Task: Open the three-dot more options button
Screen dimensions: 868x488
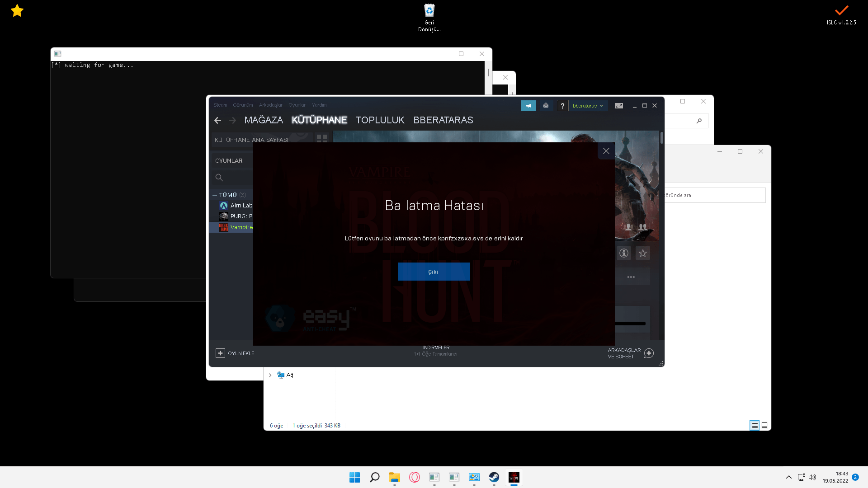Action: click(x=631, y=277)
